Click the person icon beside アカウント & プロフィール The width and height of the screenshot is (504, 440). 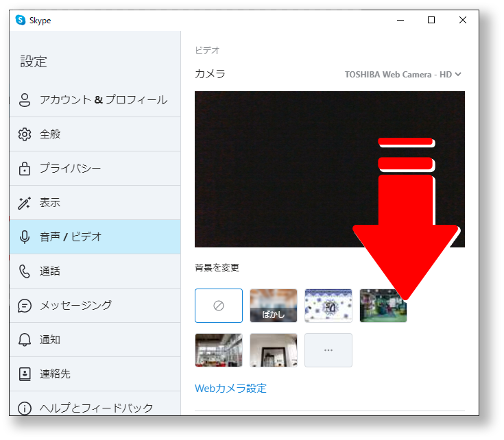[25, 100]
